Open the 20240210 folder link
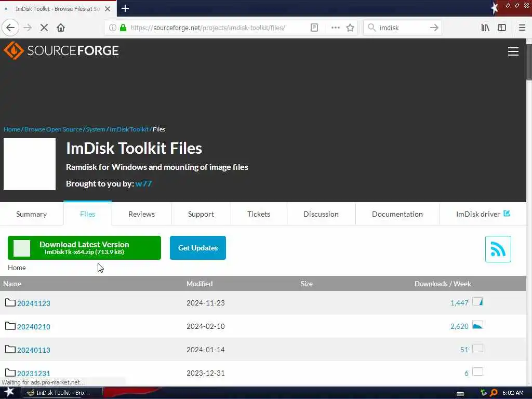Viewport: 532px width, 399px height. pyautogui.click(x=34, y=327)
